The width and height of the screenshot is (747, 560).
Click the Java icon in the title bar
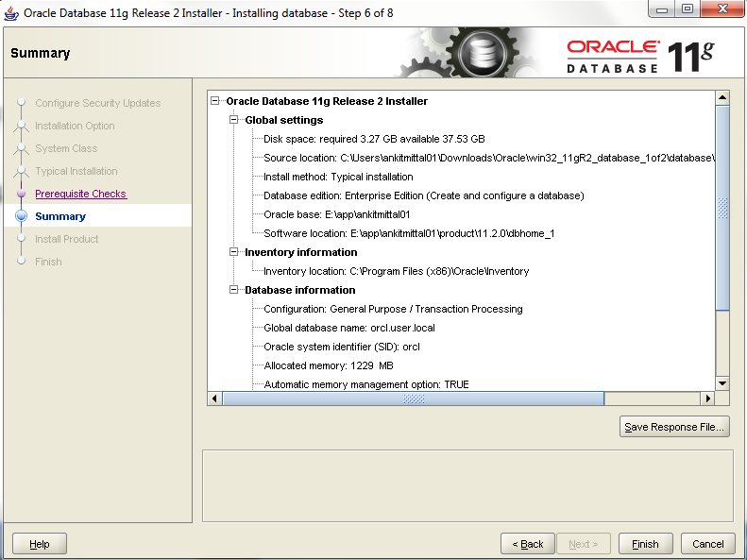[x=11, y=13]
